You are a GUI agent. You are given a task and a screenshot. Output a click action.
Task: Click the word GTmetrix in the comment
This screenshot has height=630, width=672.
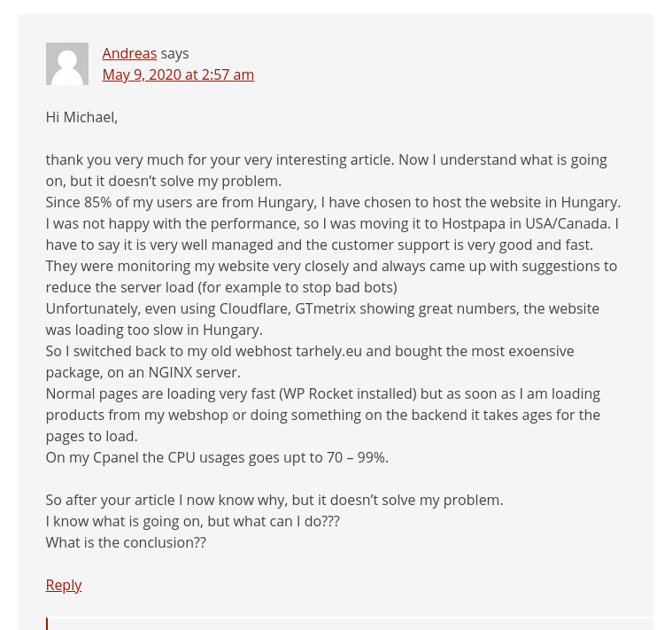tap(325, 308)
